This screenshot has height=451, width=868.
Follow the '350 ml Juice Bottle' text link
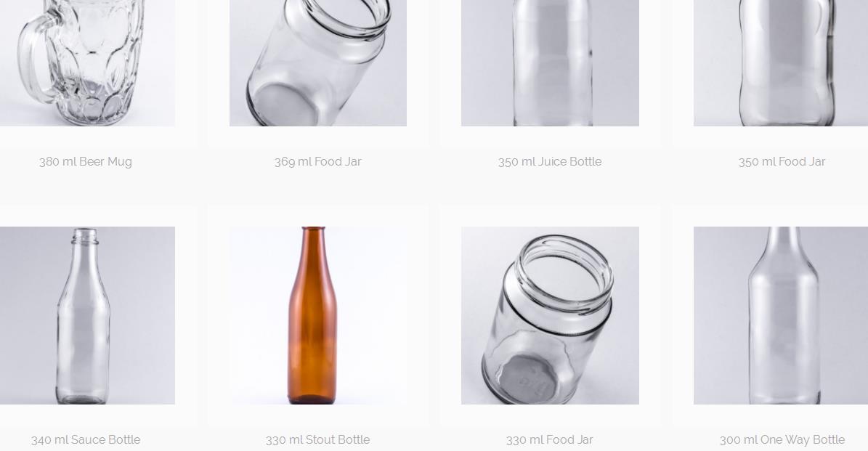pyautogui.click(x=550, y=161)
